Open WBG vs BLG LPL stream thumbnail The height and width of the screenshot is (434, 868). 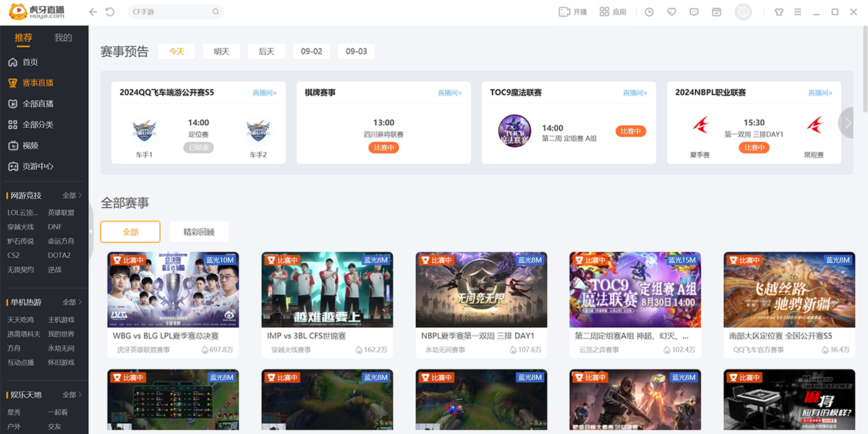tap(173, 289)
